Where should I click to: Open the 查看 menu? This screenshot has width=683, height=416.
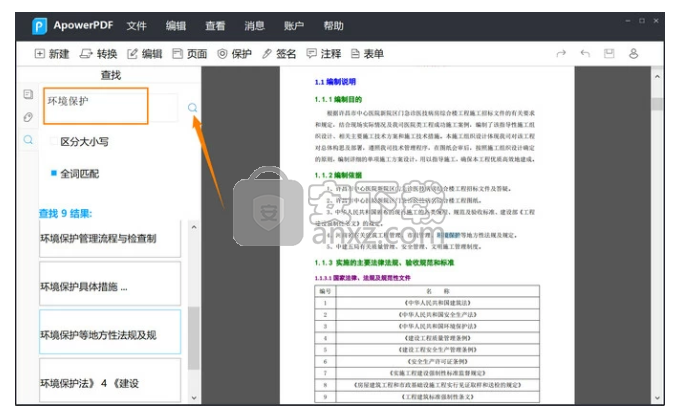click(215, 26)
